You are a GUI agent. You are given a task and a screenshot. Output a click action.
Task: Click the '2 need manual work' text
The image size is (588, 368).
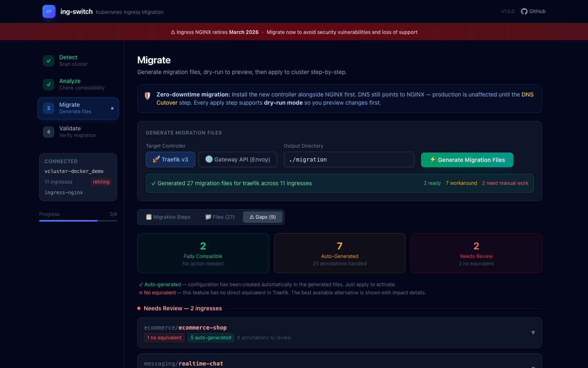tap(505, 183)
